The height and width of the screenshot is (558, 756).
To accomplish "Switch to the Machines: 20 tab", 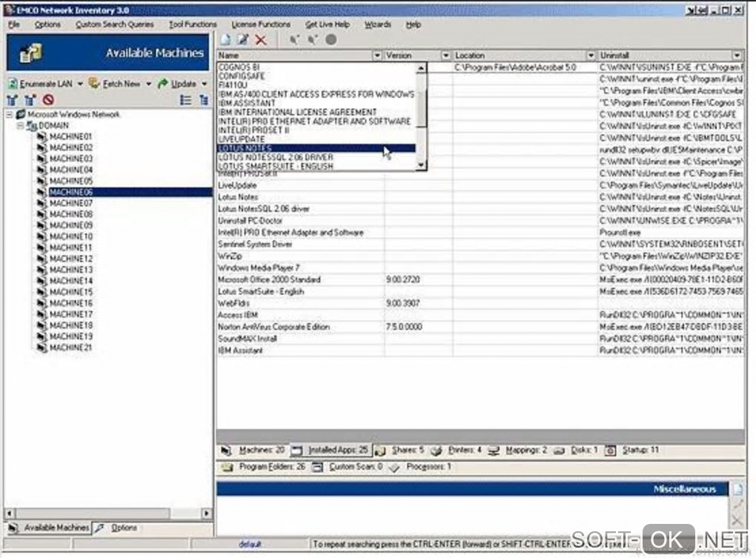I will (253, 451).
